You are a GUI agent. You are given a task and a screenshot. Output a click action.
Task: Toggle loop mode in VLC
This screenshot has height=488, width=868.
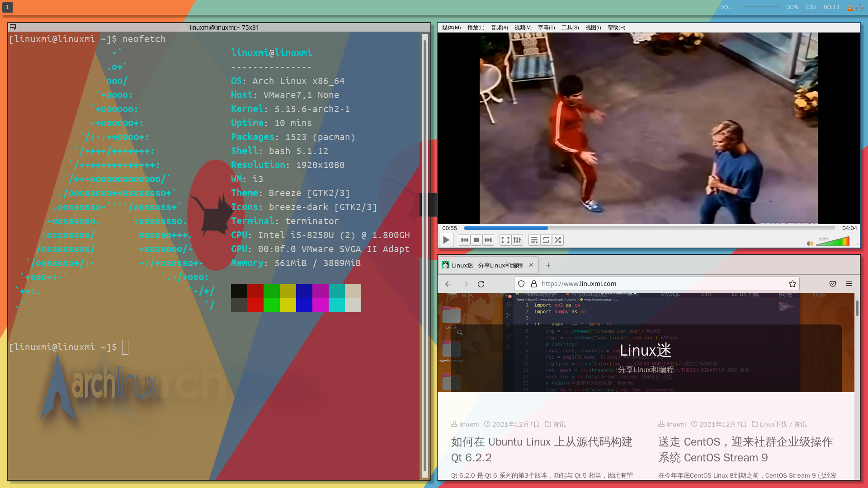click(546, 240)
